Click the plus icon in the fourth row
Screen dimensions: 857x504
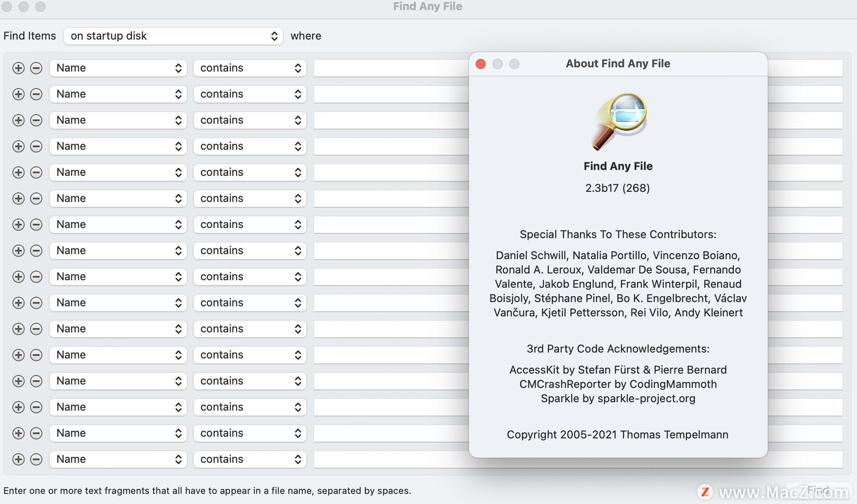[x=18, y=146]
